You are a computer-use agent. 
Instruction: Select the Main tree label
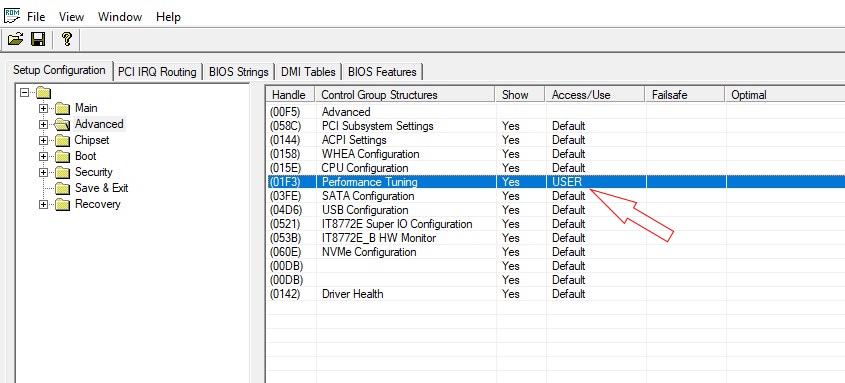[86, 108]
